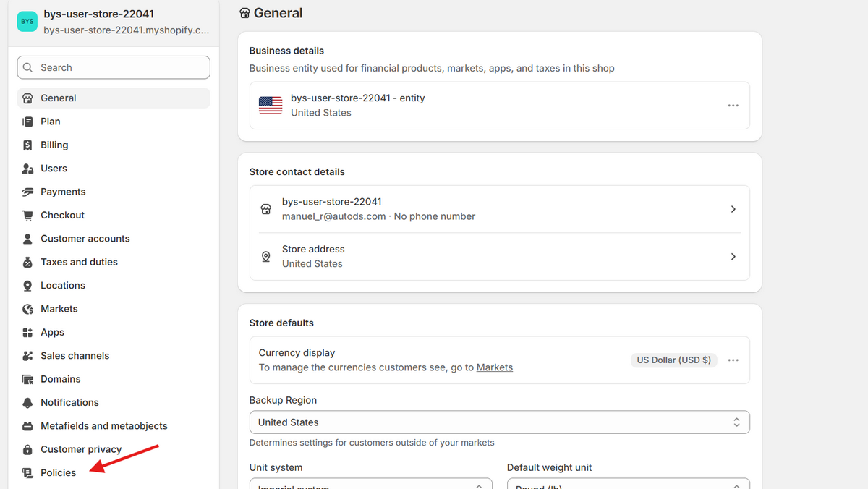Click the US flag icon in Business details

coord(271,106)
